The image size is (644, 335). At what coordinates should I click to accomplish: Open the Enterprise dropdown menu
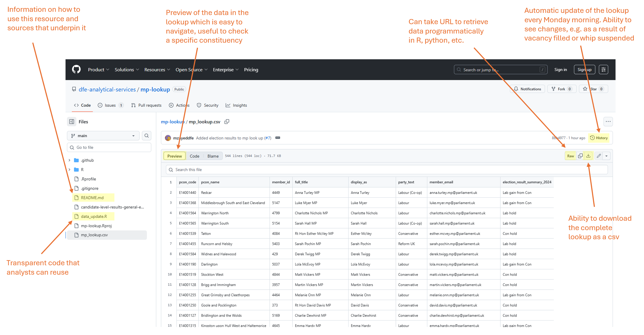coord(226,70)
